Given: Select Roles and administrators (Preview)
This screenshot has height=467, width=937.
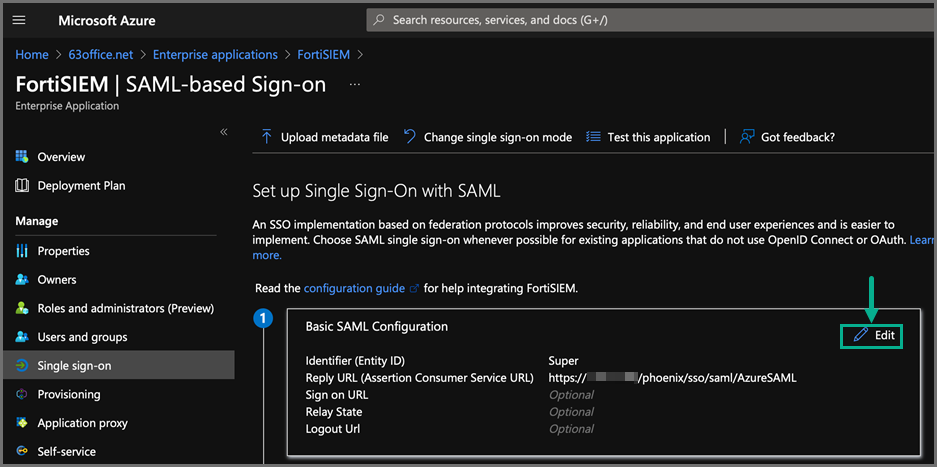Looking at the screenshot, I should tap(125, 308).
